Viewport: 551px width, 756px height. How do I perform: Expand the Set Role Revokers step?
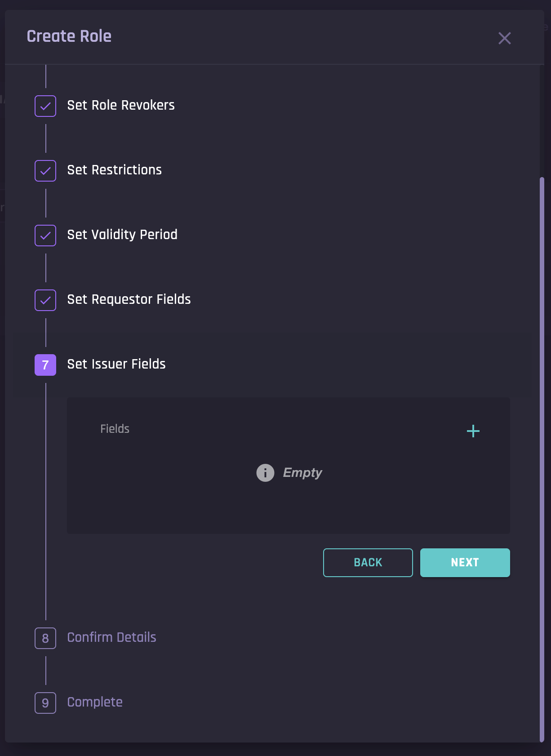click(121, 105)
